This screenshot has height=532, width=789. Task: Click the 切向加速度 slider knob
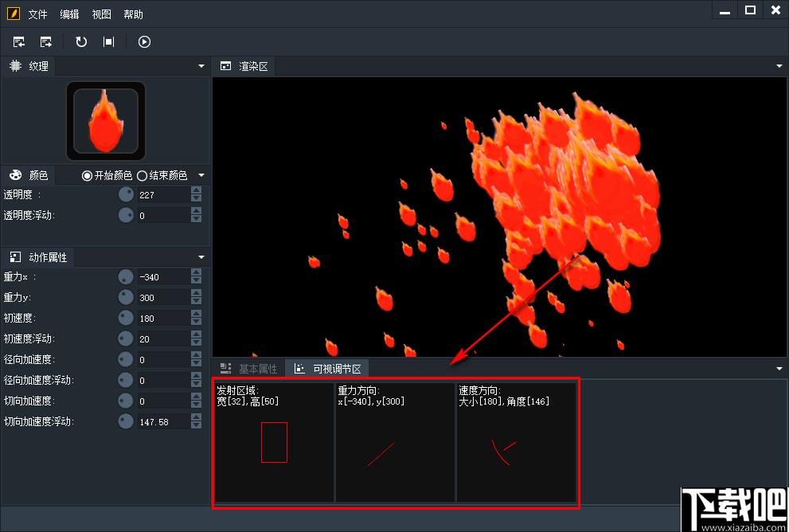pos(126,400)
